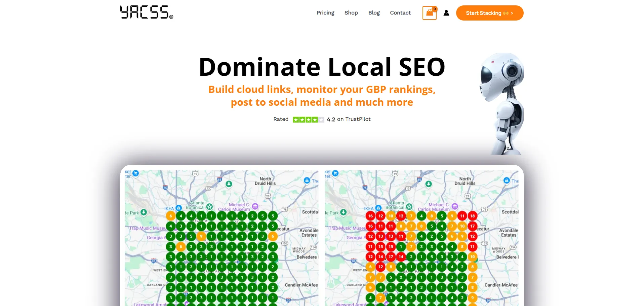Select the red 18 marker on right map
This screenshot has height=306, width=644.
click(472, 216)
